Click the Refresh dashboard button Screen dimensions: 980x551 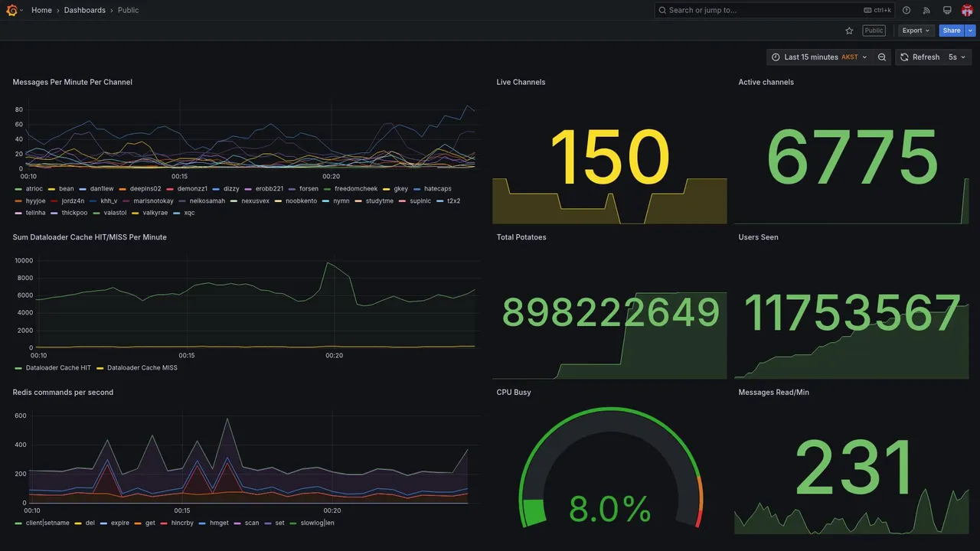click(x=919, y=57)
